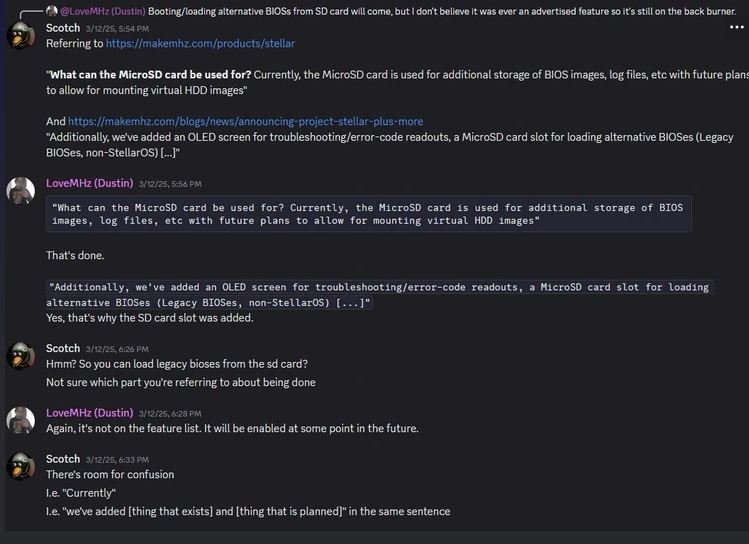Click the small reply avatar beside @LoveMHz mention
Screen dimensions: 749x544
pyautogui.click(x=52, y=11)
